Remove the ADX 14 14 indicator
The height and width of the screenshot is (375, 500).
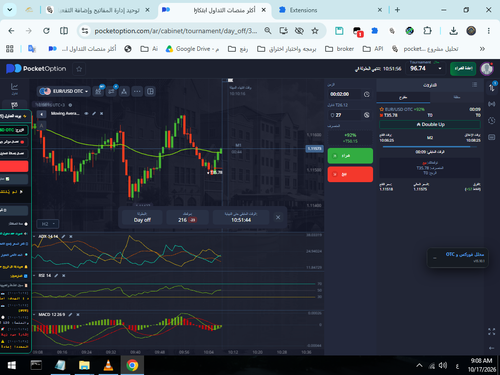coord(71,236)
